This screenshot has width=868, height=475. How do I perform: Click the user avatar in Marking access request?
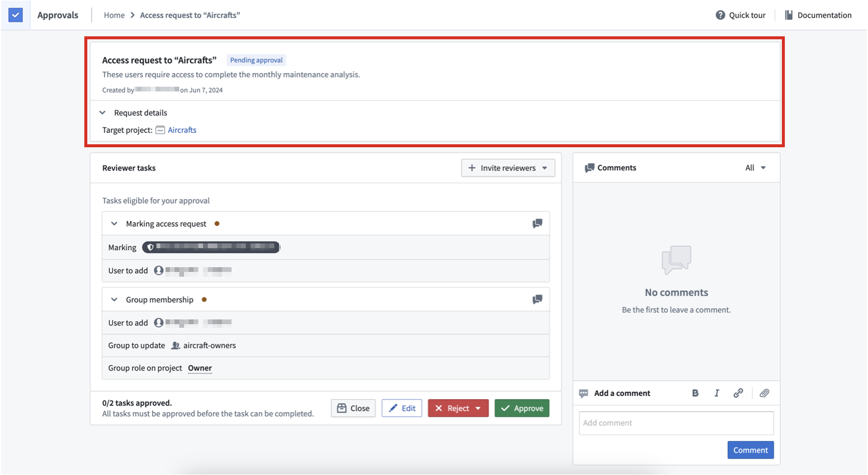point(159,271)
